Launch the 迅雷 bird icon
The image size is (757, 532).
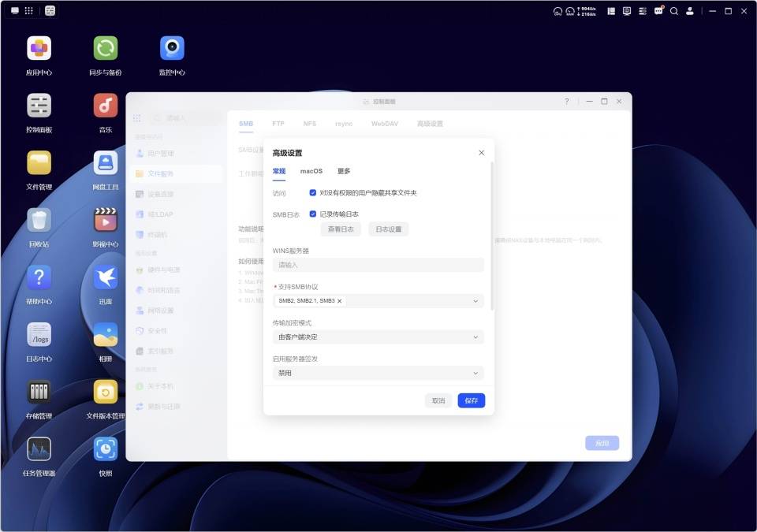pos(106,277)
